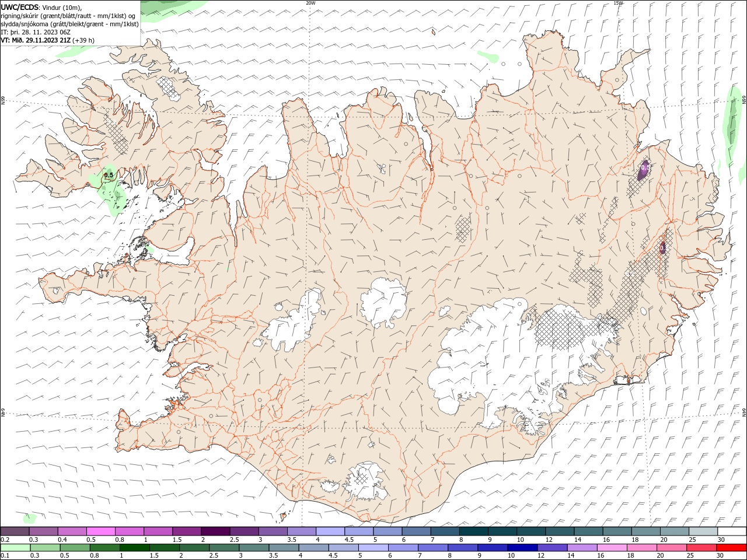This screenshot has height=560, width=747.
Task: Select the lavender 5 swatch in lower legend row
Action: tap(373, 548)
